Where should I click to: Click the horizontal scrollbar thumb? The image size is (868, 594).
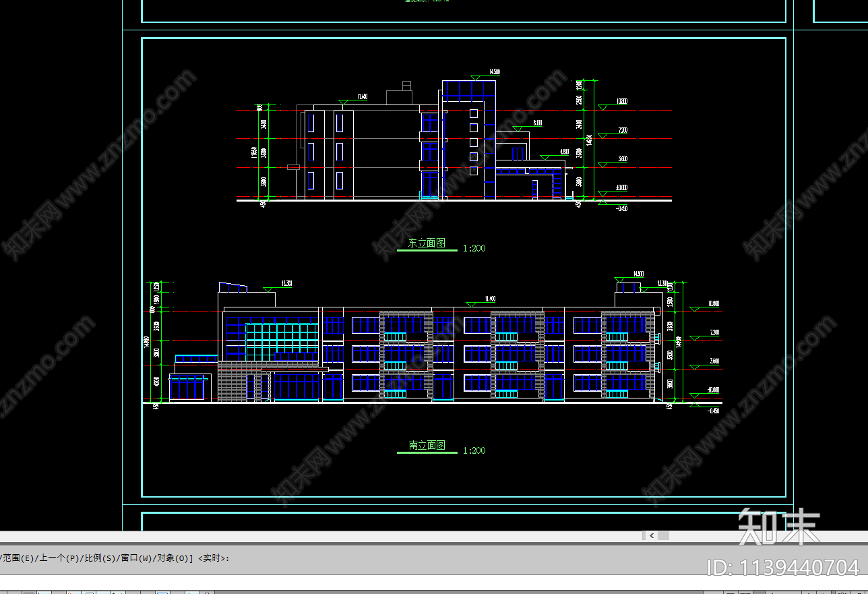664,536
